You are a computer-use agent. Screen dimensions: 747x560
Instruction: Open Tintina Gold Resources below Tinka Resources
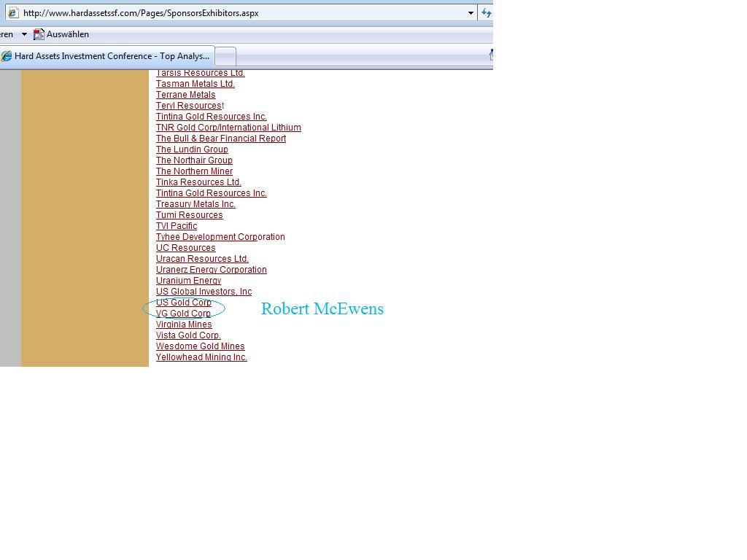[x=211, y=193]
